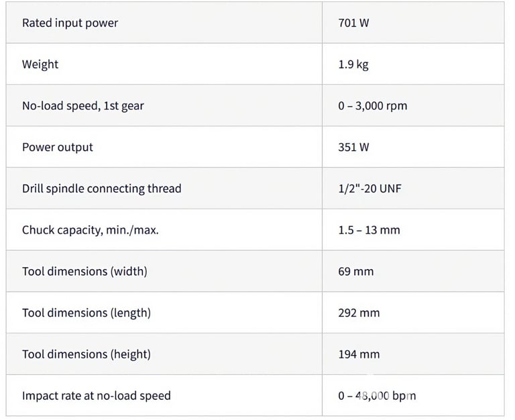The width and height of the screenshot is (515, 420).
Task: Click 'Drill spindle connecting thread' label
Action: [x=101, y=189]
